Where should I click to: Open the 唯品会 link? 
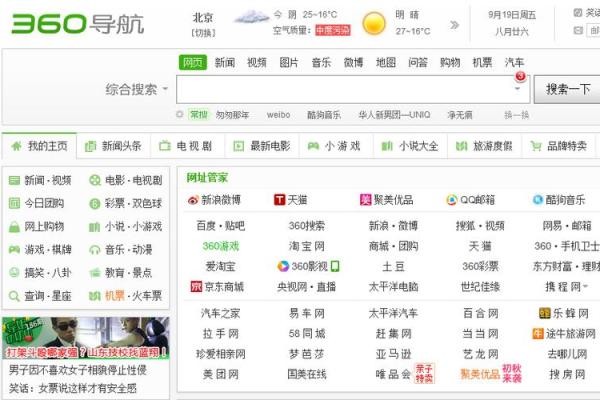click(393, 374)
